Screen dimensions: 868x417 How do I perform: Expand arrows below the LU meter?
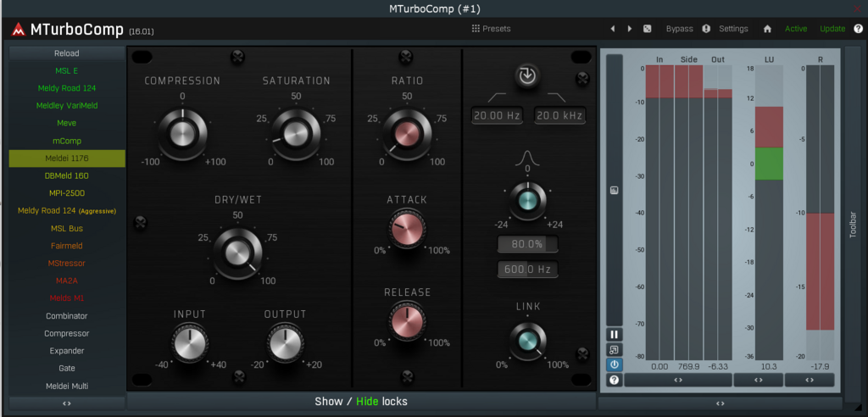click(759, 380)
